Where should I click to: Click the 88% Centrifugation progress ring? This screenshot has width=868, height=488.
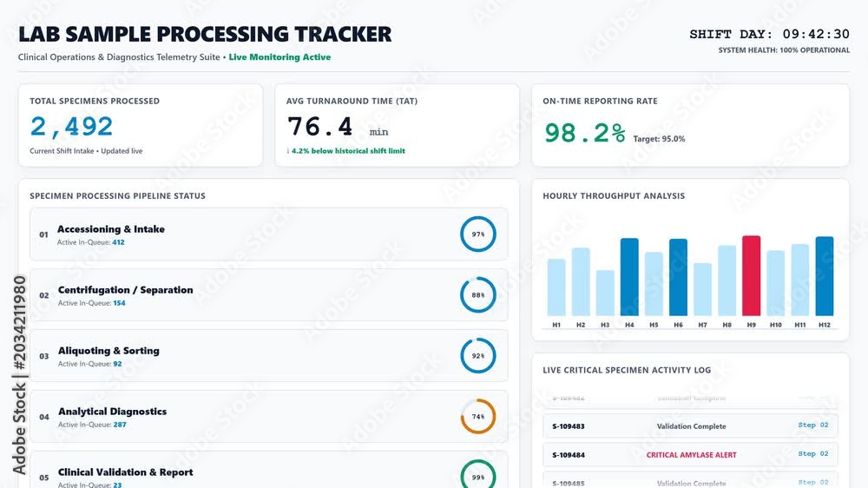point(477,294)
